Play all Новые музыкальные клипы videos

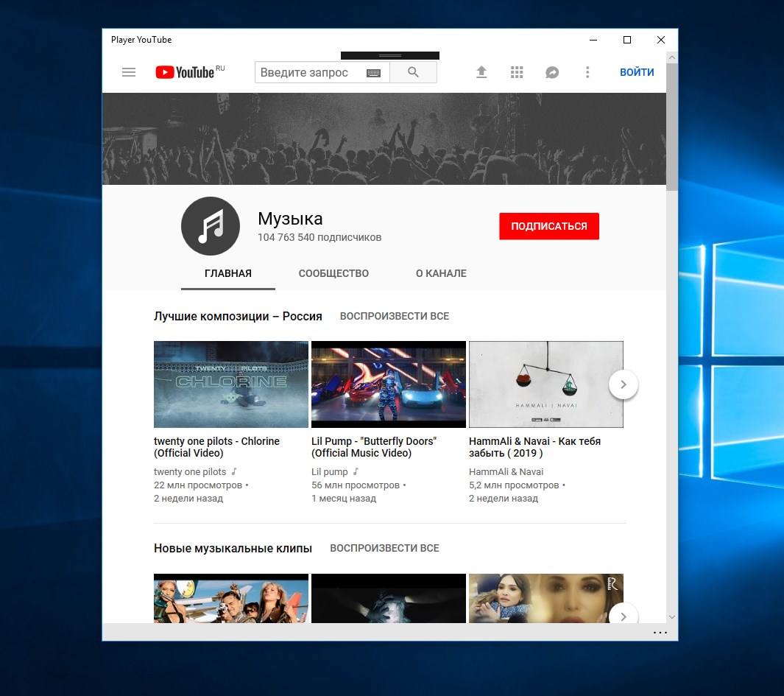click(384, 549)
